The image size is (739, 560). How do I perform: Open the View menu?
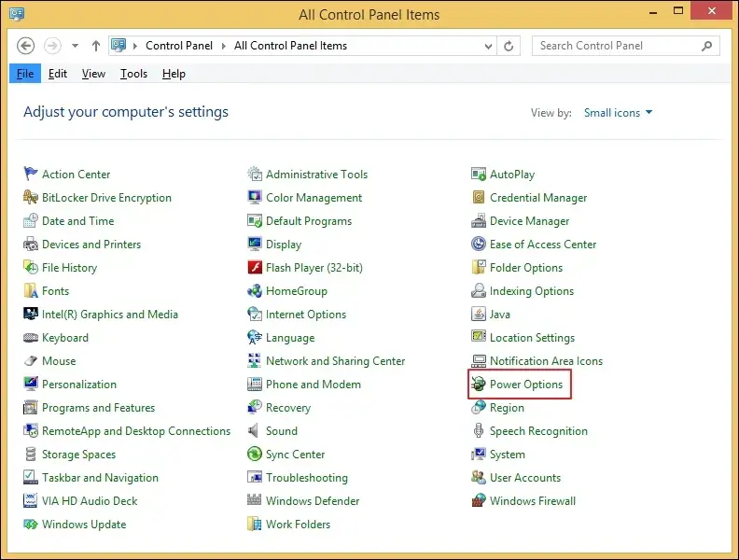[93, 74]
